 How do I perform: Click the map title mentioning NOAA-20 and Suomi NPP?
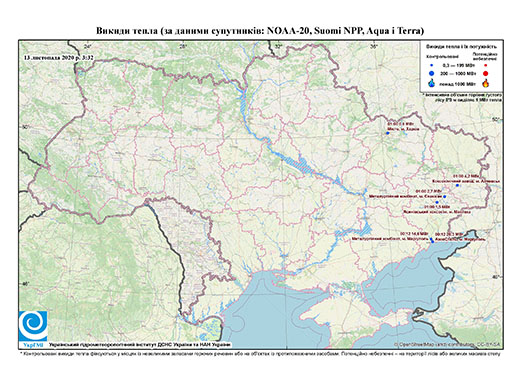260,31
